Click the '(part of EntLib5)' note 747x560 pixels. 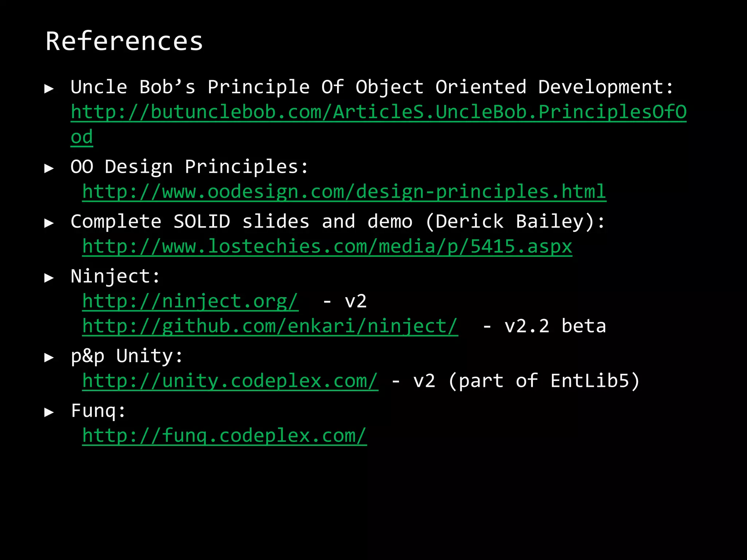click(544, 381)
